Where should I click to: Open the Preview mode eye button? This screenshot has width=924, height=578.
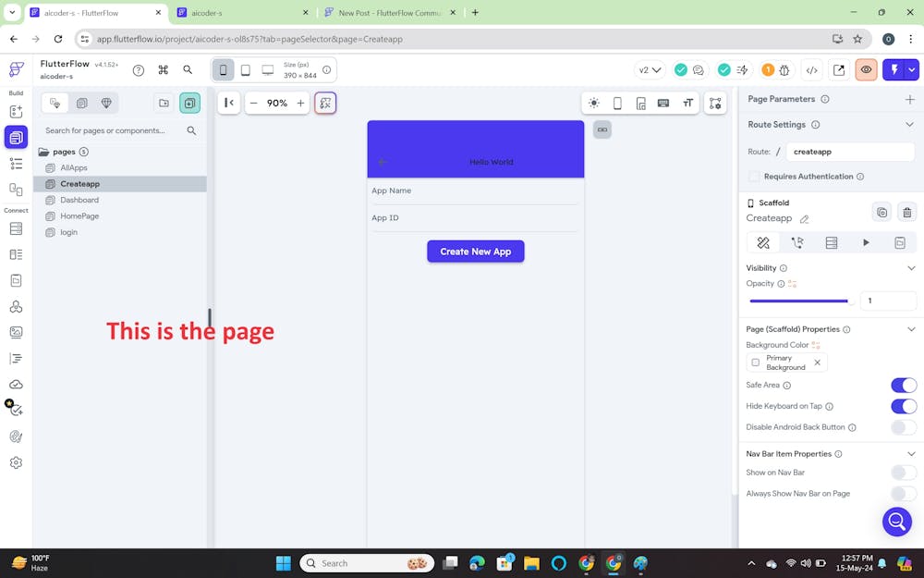point(866,70)
